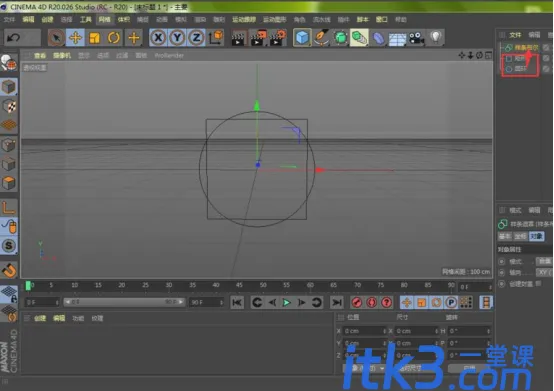Click the Make Editable icon in left palette

pyautogui.click(x=8, y=64)
